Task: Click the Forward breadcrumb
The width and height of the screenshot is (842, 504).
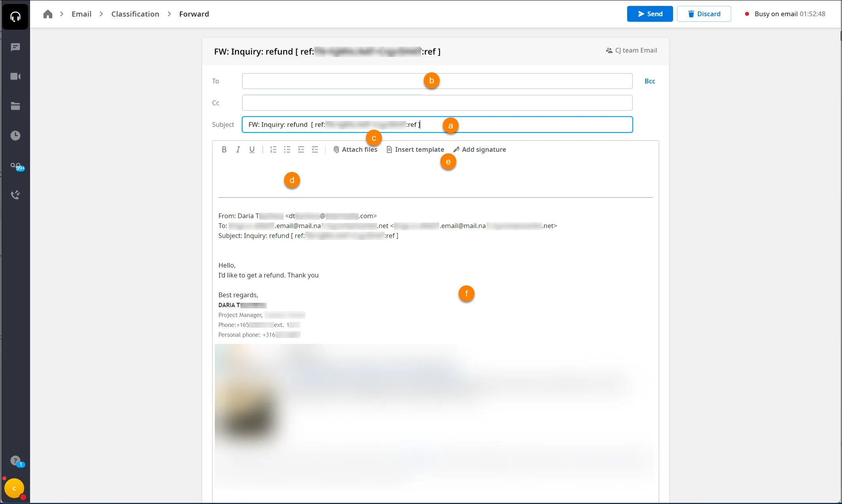Action: (x=194, y=14)
